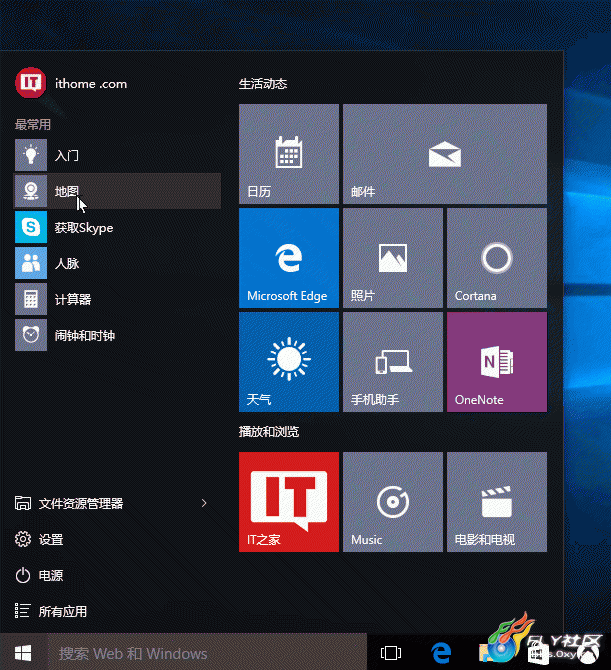Click the Windows Start button

tap(23, 653)
